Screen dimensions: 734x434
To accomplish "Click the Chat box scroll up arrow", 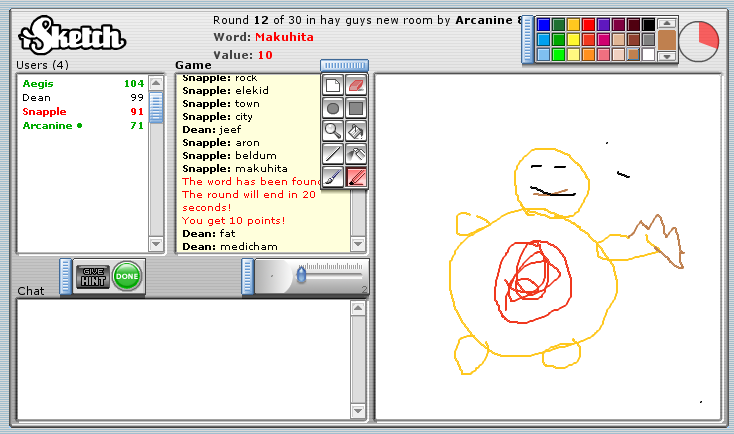I will 358,308.
